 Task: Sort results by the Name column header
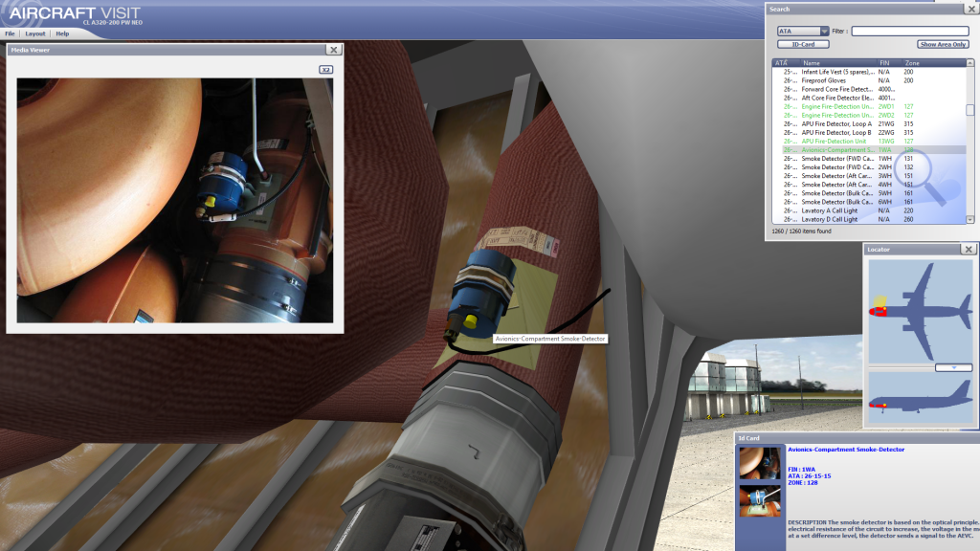click(x=837, y=63)
